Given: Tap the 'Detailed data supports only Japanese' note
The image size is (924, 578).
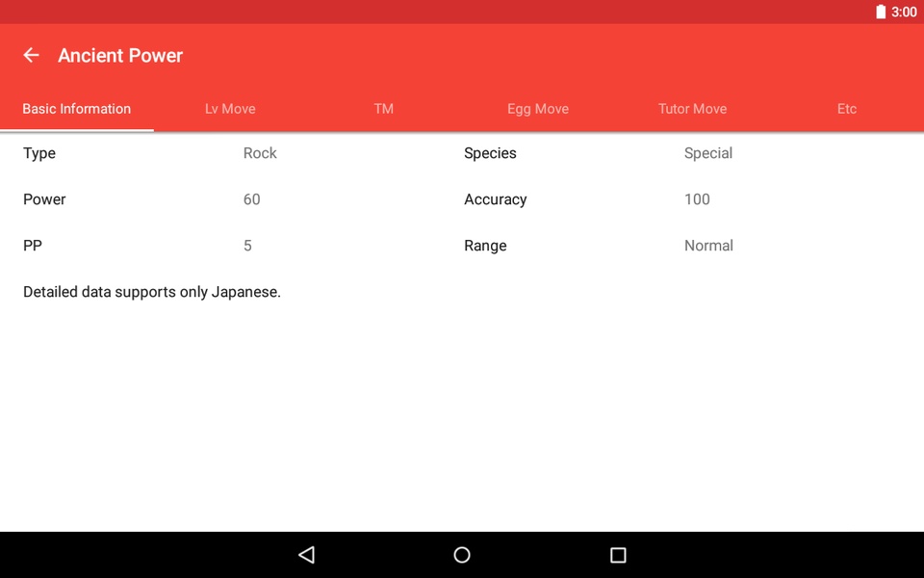Looking at the screenshot, I should click(x=152, y=292).
